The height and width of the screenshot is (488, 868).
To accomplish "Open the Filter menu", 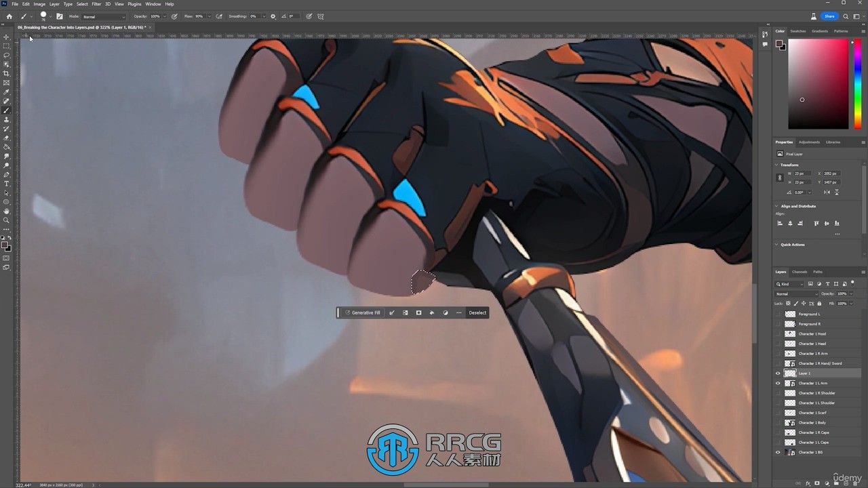I will [x=96, y=4].
